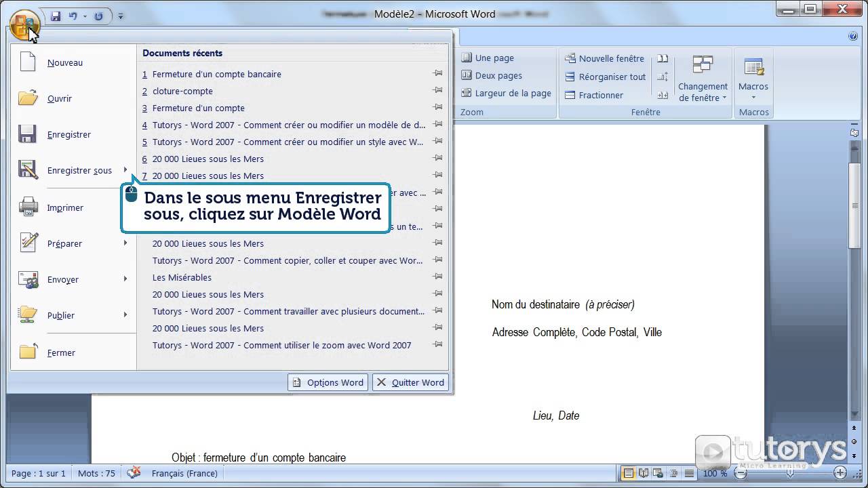Click the Quitter Word button
The height and width of the screenshot is (488, 868).
(410, 382)
